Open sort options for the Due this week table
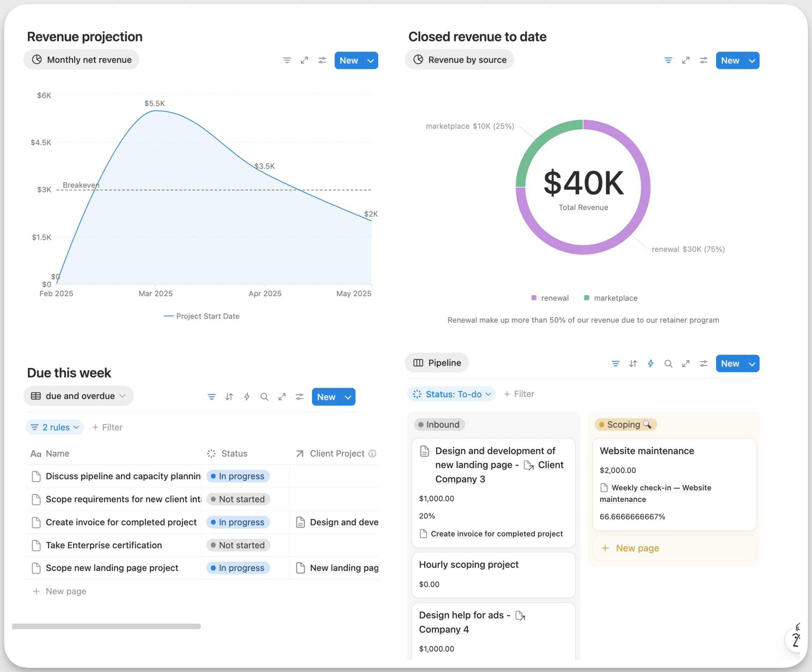Screen dimensions: 812x672 pyautogui.click(x=229, y=397)
